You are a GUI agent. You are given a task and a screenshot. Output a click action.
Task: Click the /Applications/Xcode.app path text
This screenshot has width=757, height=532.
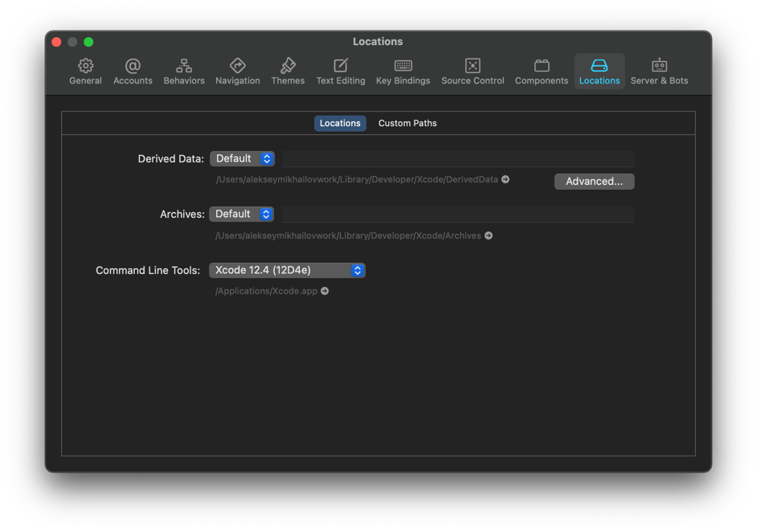tap(267, 291)
